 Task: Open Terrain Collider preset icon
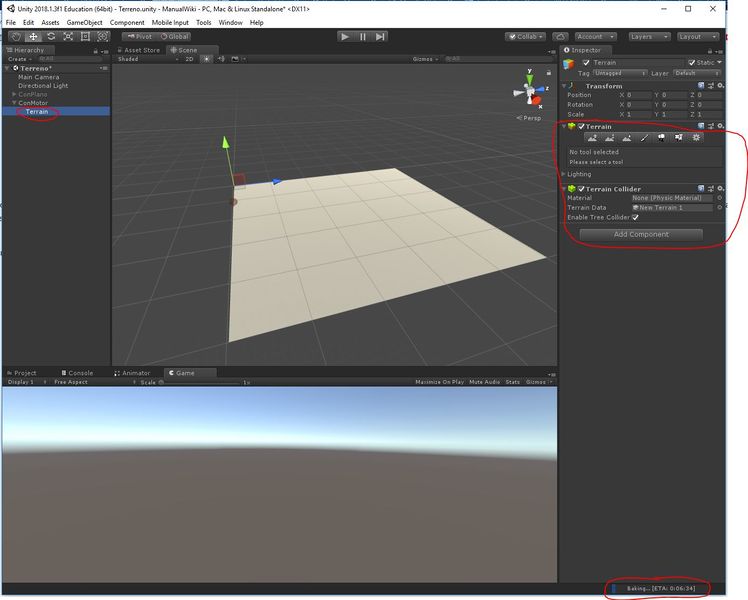(x=711, y=189)
